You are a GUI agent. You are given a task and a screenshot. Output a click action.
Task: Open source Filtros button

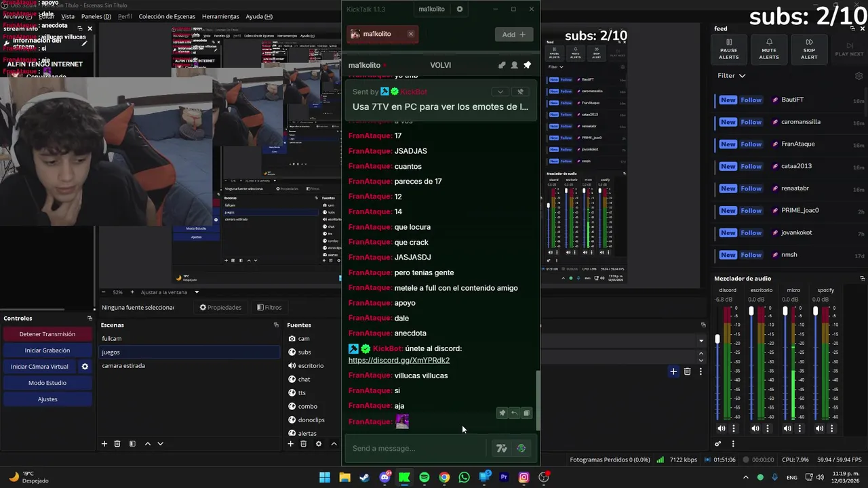(269, 307)
